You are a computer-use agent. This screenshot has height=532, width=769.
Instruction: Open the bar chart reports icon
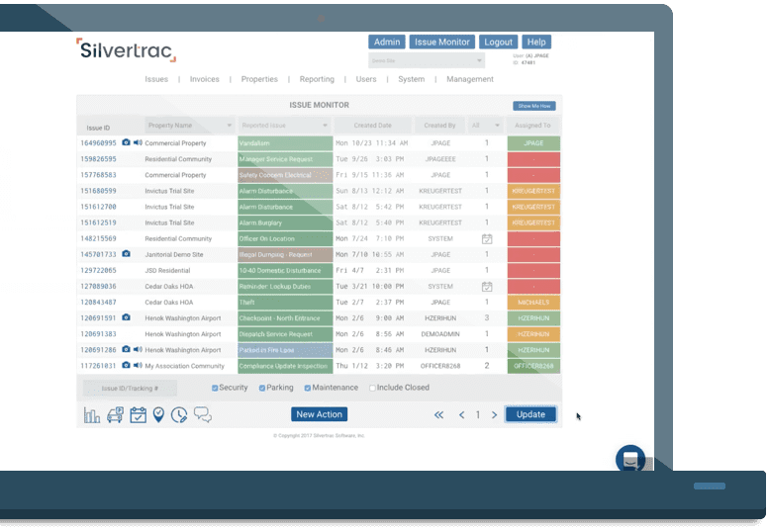[x=92, y=415]
